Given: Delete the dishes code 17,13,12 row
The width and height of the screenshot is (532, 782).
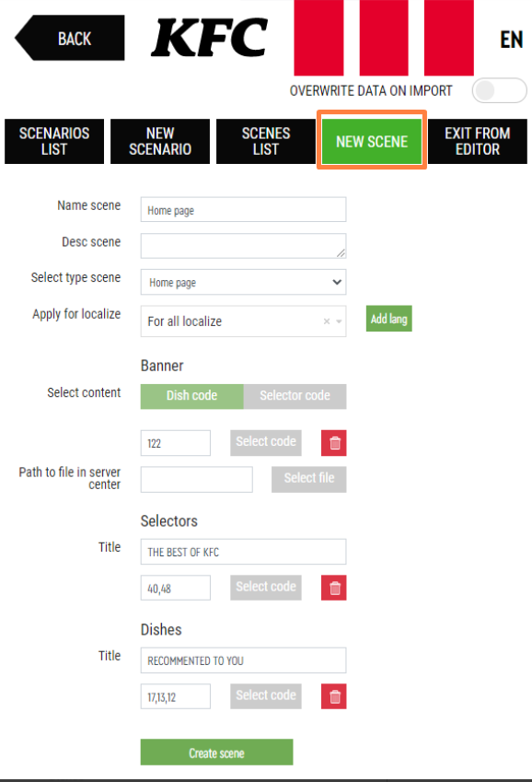Looking at the screenshot, I should pos(333,696).
